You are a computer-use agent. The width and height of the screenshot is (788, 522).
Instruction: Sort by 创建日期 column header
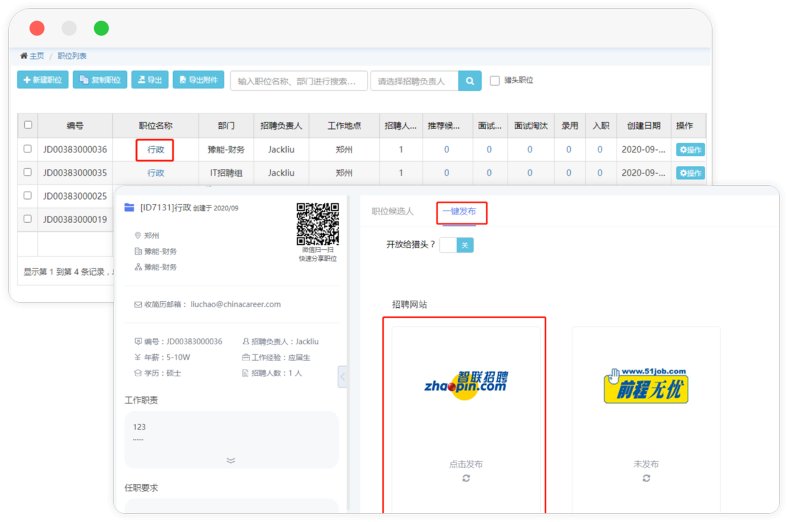643,126
